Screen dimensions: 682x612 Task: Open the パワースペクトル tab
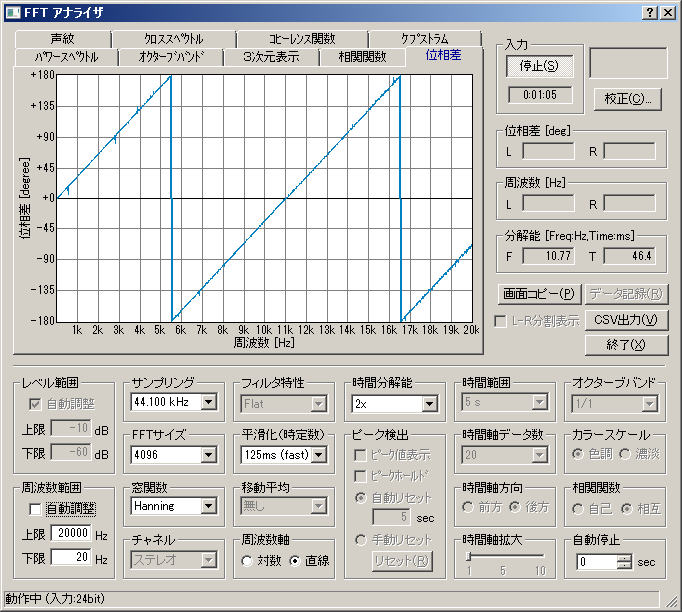tap(66, 57)
